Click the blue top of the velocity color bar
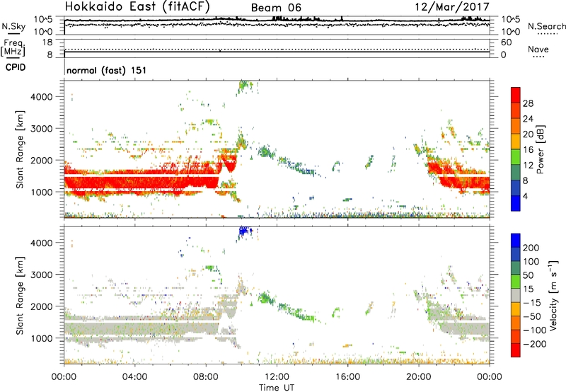The image size is (566, 392). [x=516, y=241]
